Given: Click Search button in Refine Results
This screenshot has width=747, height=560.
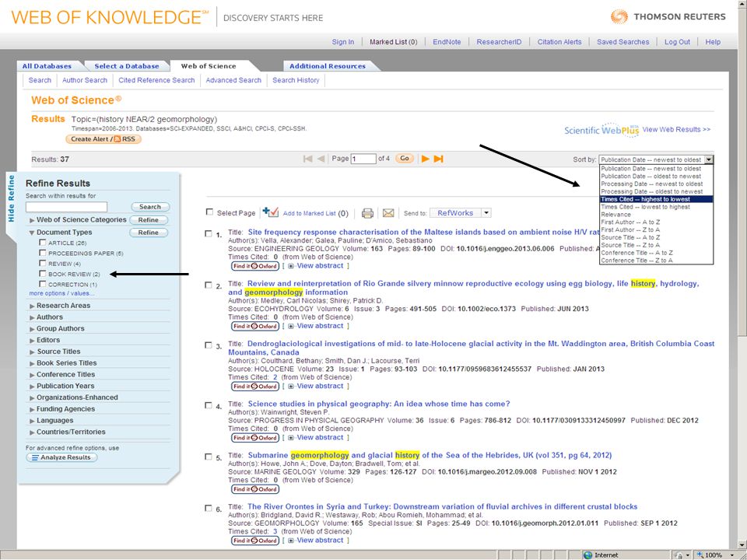Looking at the screenshot, I should tap(150, 207).
